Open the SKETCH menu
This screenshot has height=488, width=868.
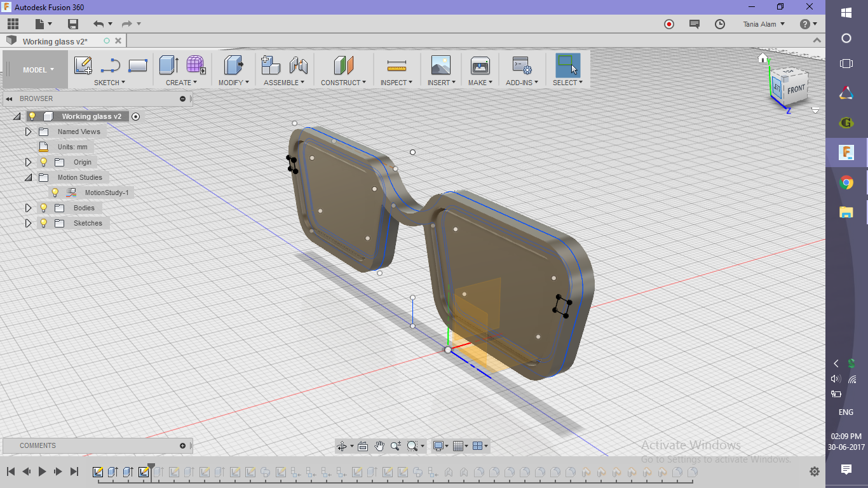[109, 83]
